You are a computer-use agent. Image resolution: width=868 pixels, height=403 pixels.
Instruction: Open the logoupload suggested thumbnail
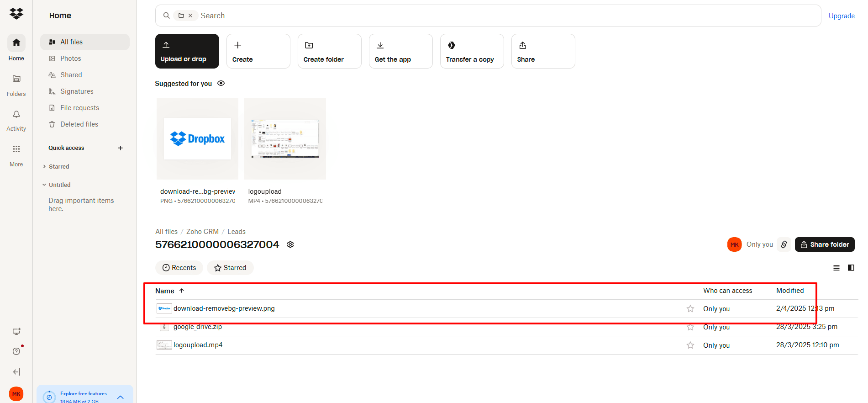(285, 138)
